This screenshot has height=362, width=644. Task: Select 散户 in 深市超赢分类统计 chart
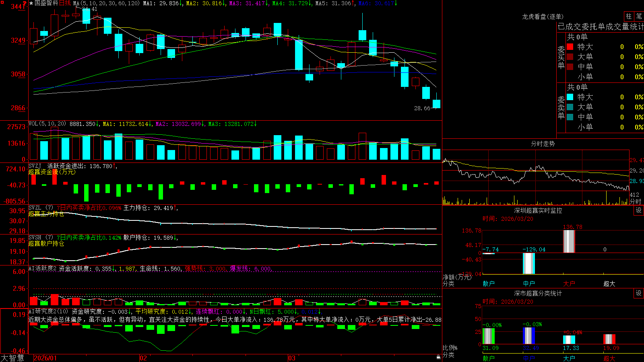489,358
